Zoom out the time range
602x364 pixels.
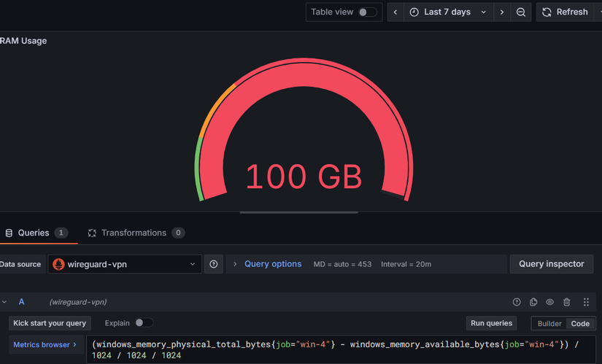click(521, 12)
